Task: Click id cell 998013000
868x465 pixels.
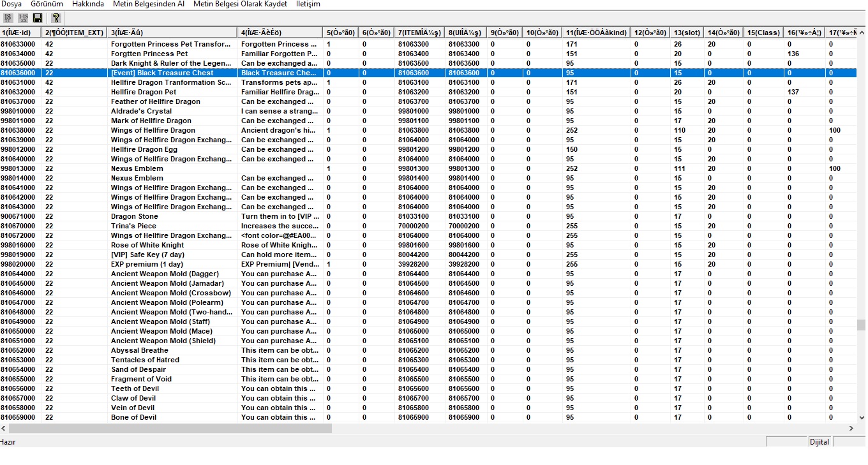Action: (18, 168)
